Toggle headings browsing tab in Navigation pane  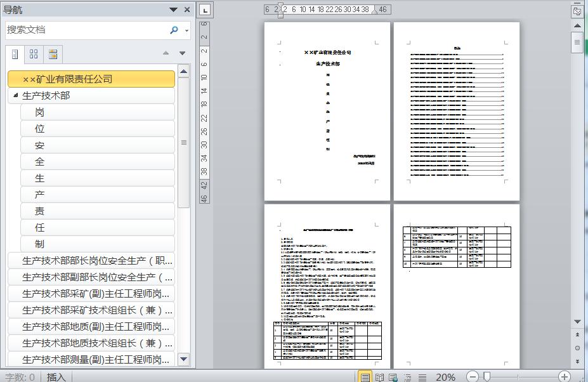click(x=15, y=54)
